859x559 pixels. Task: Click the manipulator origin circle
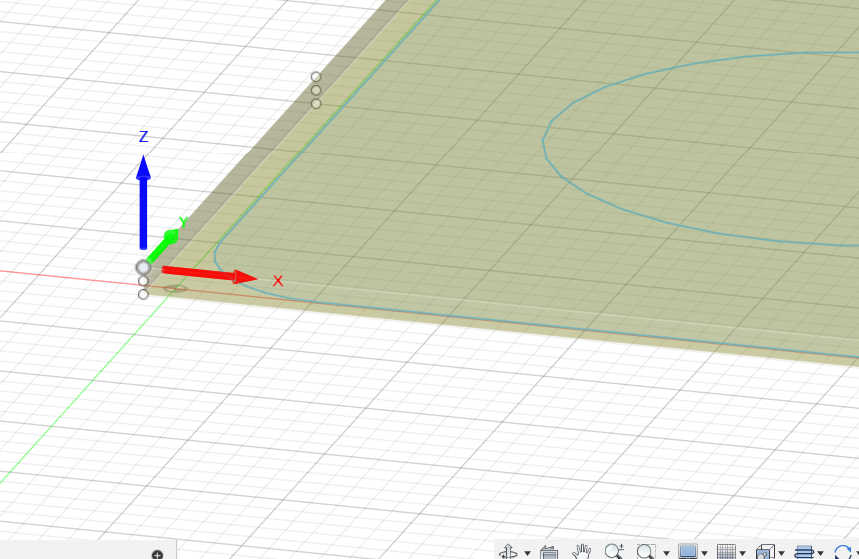tap(143, 267)
